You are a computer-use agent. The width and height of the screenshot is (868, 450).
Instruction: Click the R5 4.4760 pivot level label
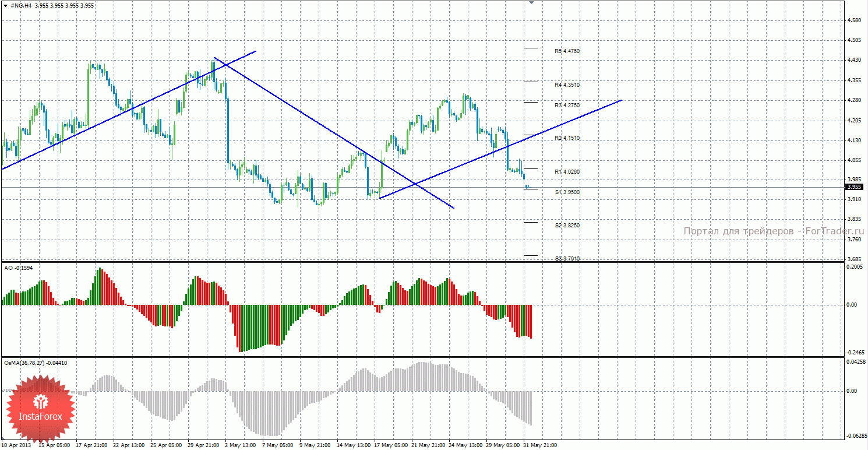(567, 51)
